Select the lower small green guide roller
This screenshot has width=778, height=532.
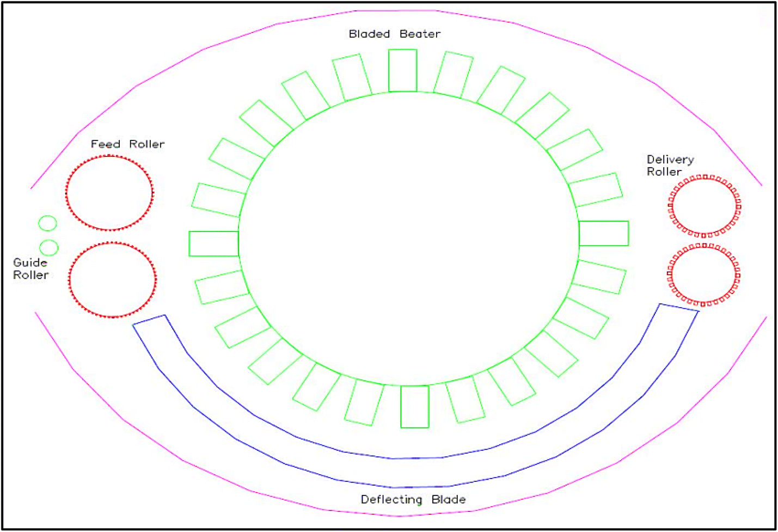[x=49, y=248]
